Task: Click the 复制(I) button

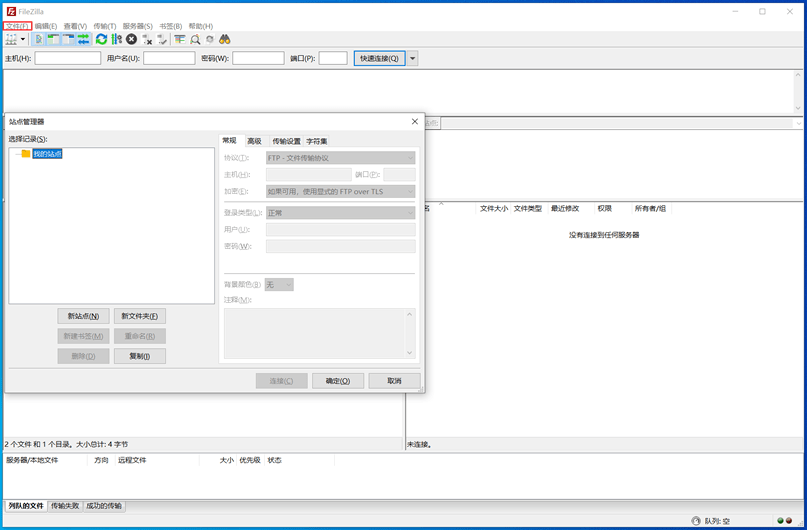Action: pos(139,356)
